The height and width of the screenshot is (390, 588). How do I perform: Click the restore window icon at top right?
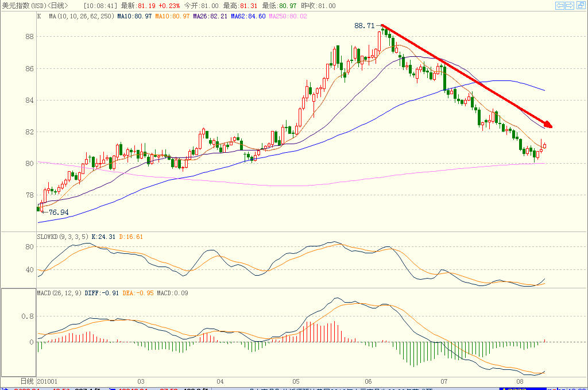pos(580,5)
